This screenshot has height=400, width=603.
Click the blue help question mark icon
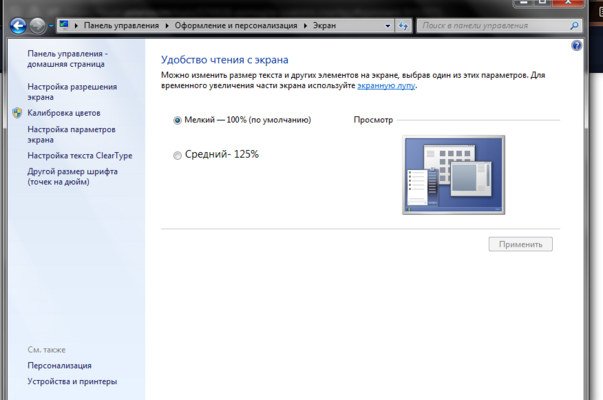tap(576, 46)
